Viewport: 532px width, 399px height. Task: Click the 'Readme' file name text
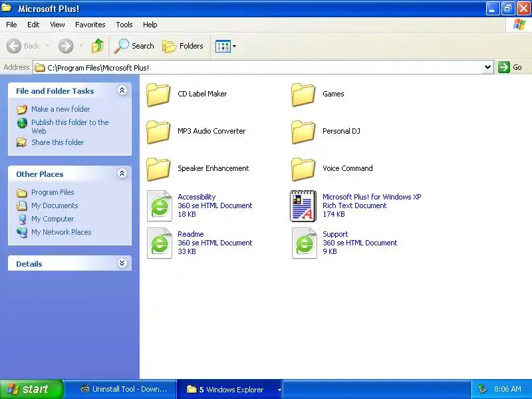point(191,234)
